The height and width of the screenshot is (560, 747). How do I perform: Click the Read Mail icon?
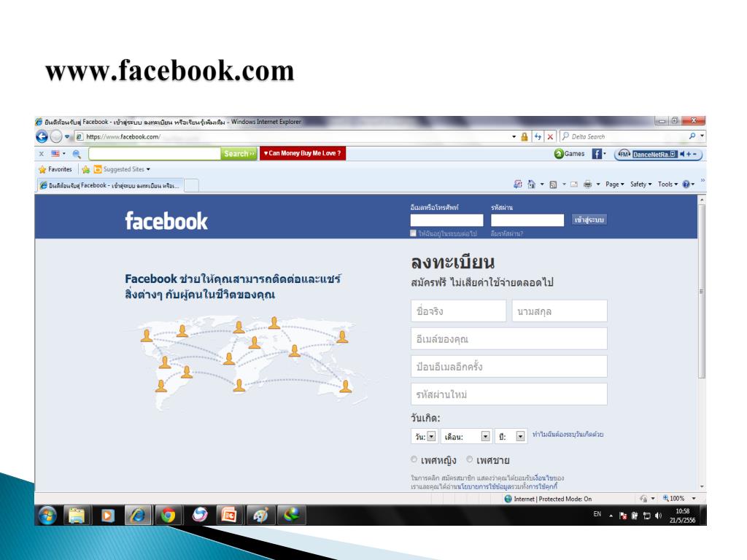point(574,184)
